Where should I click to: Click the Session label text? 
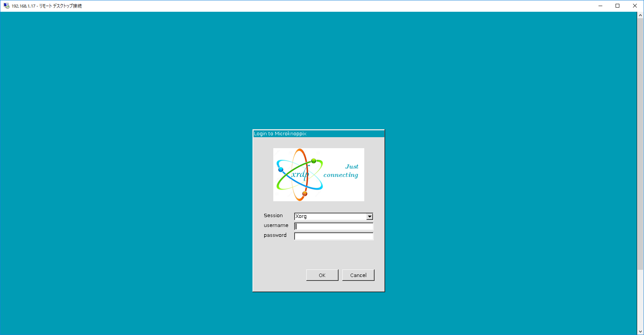273,216
